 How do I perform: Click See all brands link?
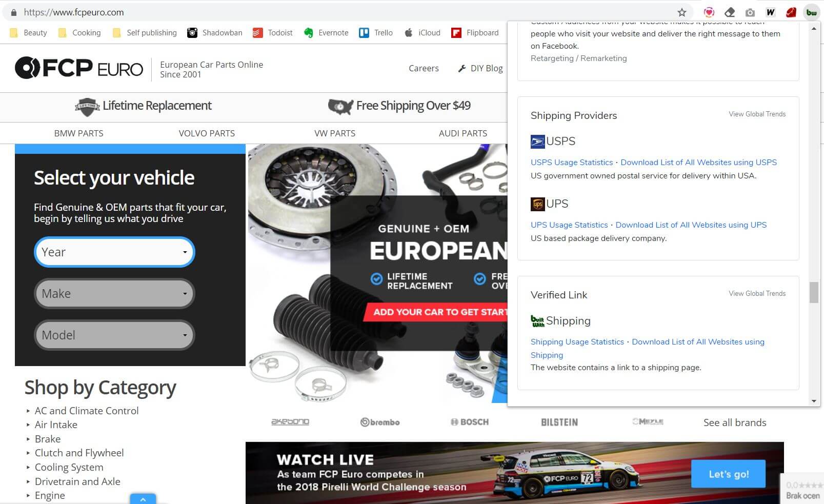pyautogui.click(x=735, y=422)
